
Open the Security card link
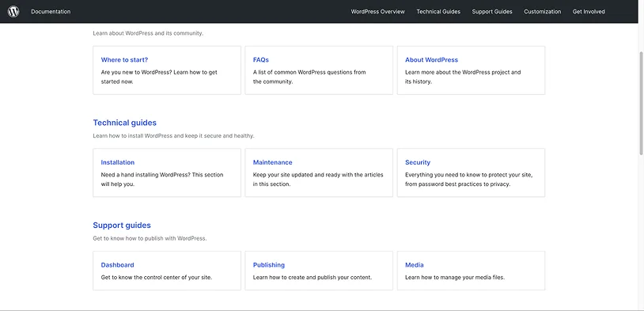pyautogui.click(x=417, y=162)
